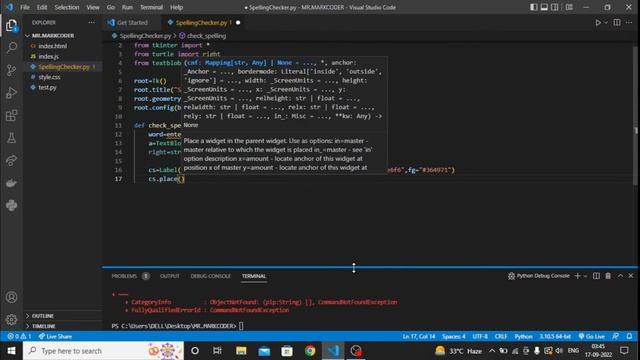
Task: Open Explorer panel More Actions ellipsis
Action: click(91, 23)
